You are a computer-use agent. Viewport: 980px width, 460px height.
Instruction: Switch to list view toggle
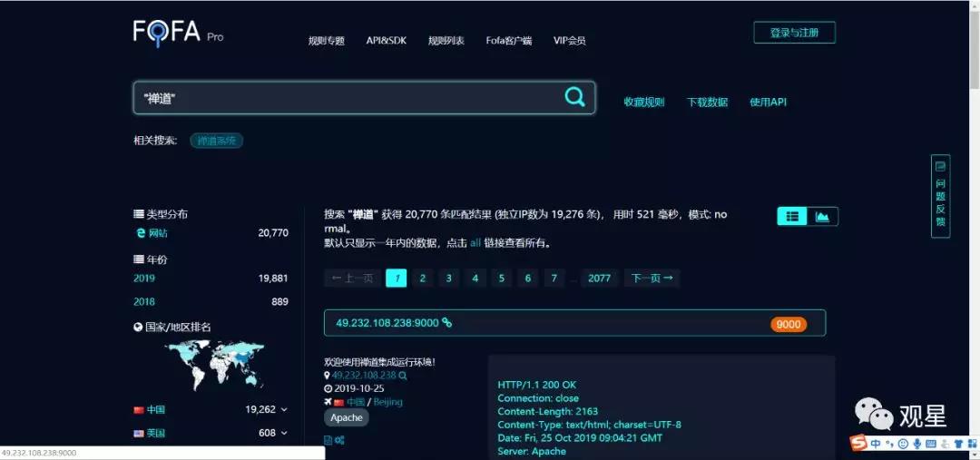[792, 216]
